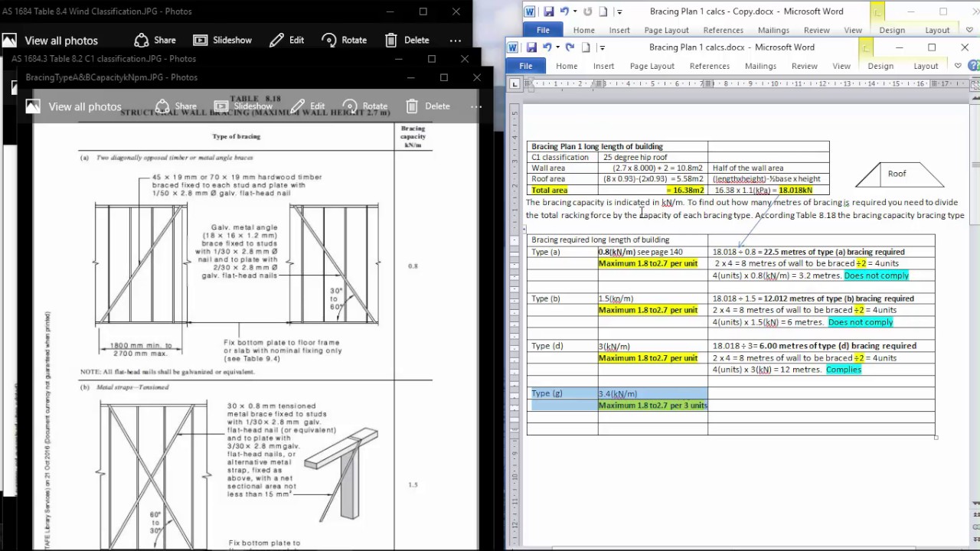Screen dimensions: 980x551
Task: Expand the ribbon in calcs.docx window
Action: (x=957, y=66)
